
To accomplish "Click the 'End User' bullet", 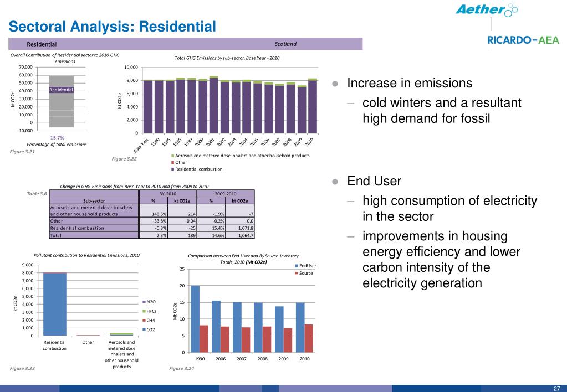I will coord(374,181).
